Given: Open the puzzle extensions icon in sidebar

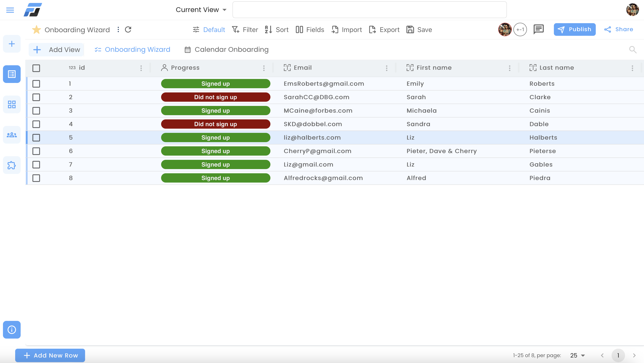Looking at the screenshot, I should click(x=12, y=165).
